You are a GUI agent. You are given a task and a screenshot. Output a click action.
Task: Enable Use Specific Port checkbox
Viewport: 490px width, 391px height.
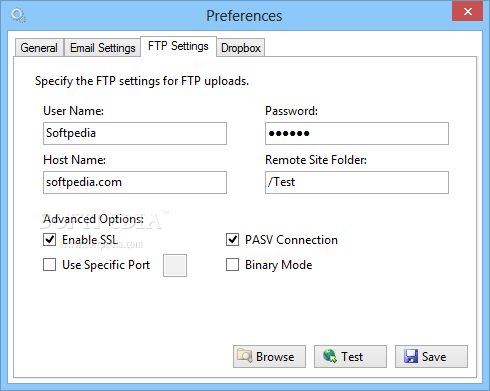point(49,265)
